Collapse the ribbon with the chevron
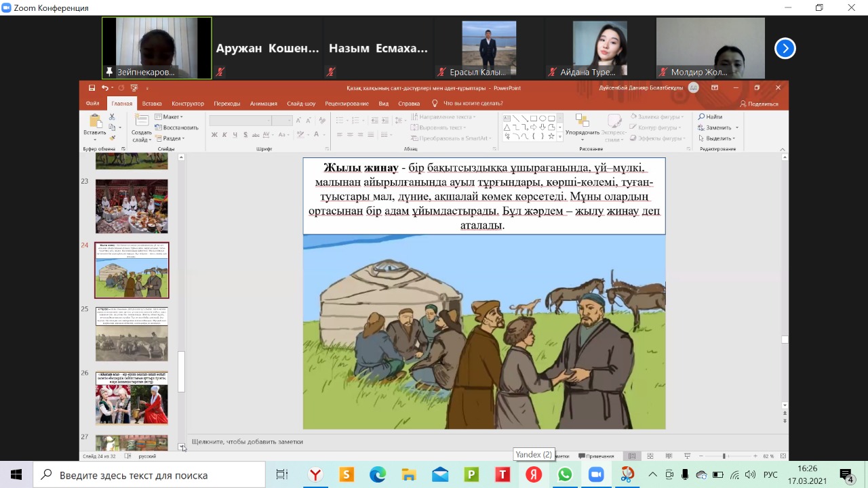Image resolution: width=868 pixels, height=488 pixels. tap(784, 148)
